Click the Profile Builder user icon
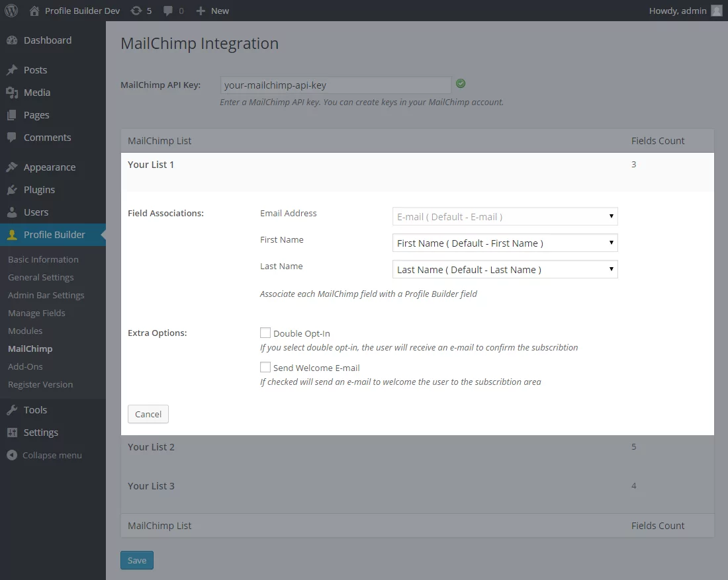 (12, 235)
